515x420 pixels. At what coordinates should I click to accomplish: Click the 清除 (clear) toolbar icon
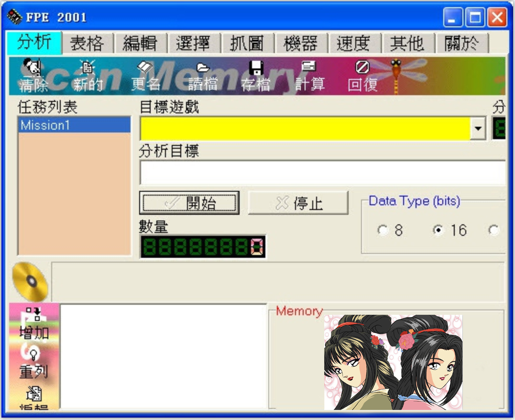point(33,76)
